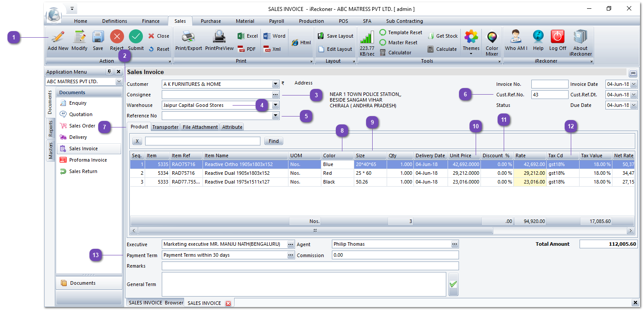The image size is (644, 311).
Task: Click the red Reject icon
Action: click(x=117, y=37)
